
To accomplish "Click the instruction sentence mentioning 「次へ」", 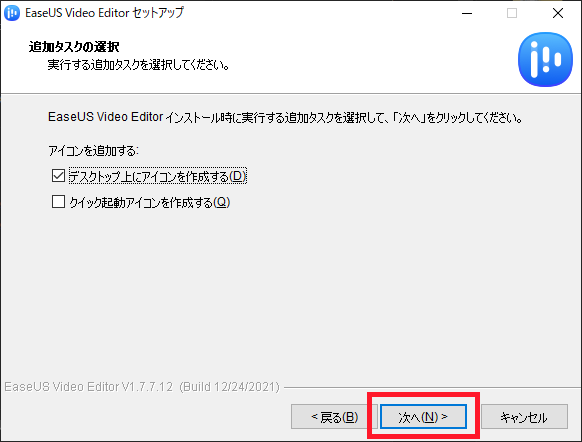I will coord(285,118).
